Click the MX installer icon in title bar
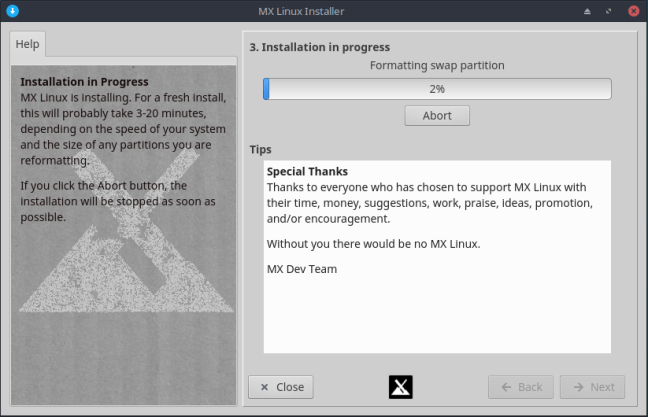The image size is (648, 417). (11, 10)
